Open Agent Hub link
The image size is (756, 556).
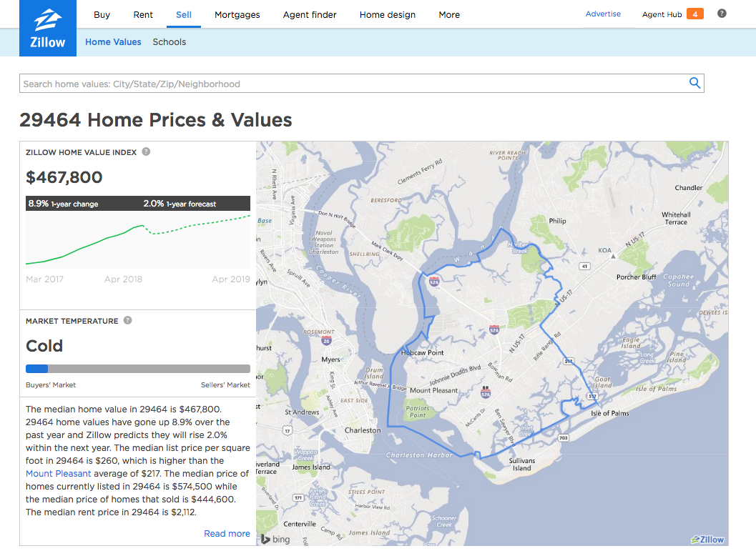pos(662,14)
